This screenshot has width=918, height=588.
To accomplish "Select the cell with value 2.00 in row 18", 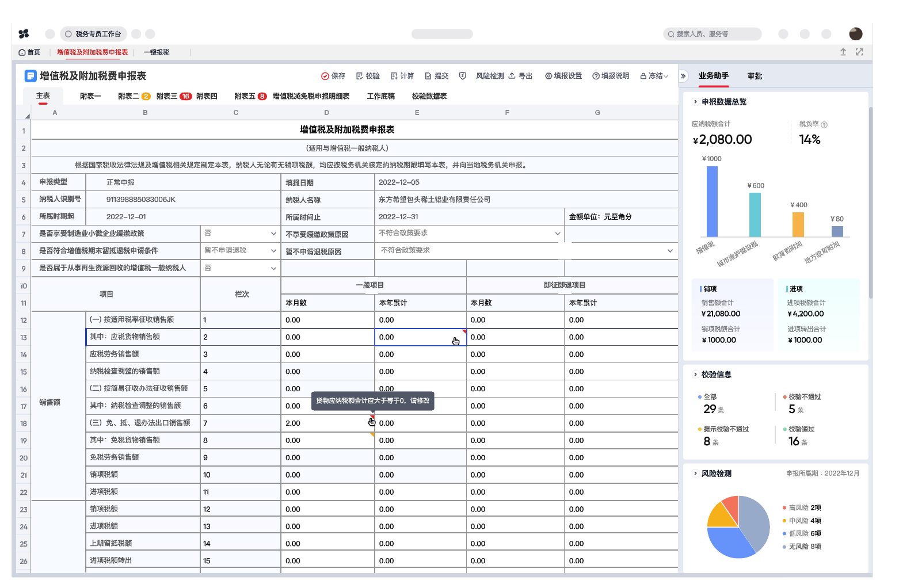I will point(327,423).
